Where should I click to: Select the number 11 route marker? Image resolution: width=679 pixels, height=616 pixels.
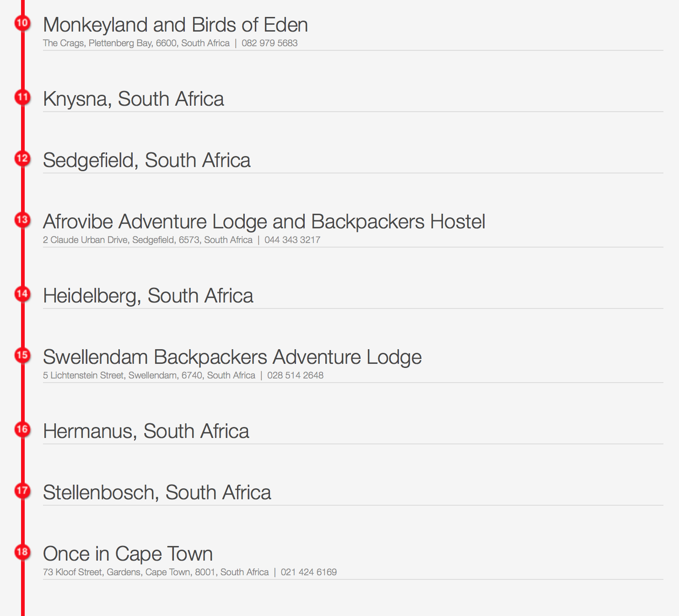[x=22, y=97]
